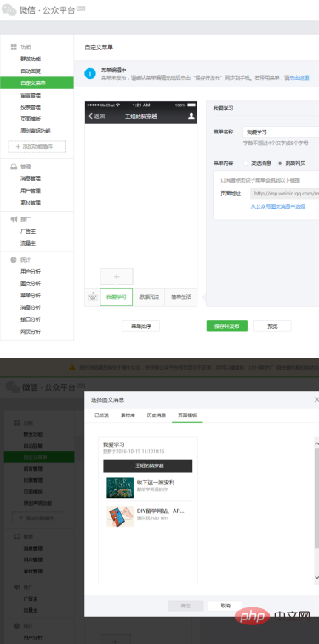The width and height of the screenshot is (319, 644).
Task: Click the dark 王姐的脑穿越 banner in template card
Action: click(147, 466)
